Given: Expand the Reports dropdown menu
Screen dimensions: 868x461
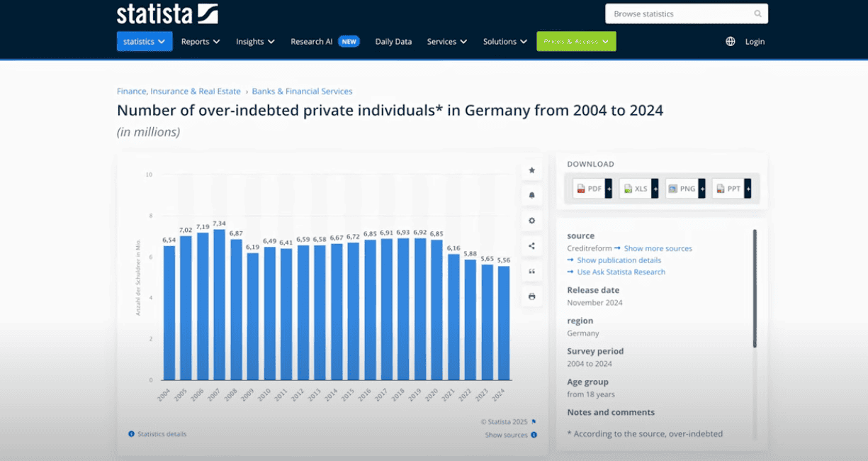Looking at the screenshot, I should pyautogui.click(x=201, y=42).
